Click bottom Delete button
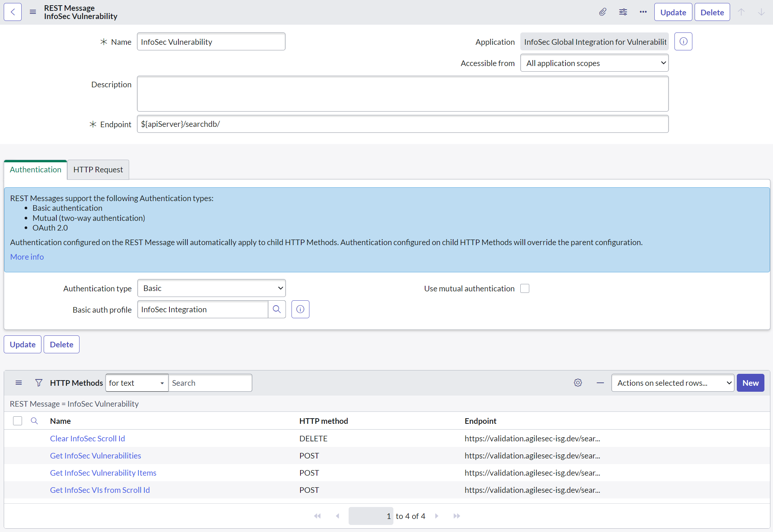 62,344
